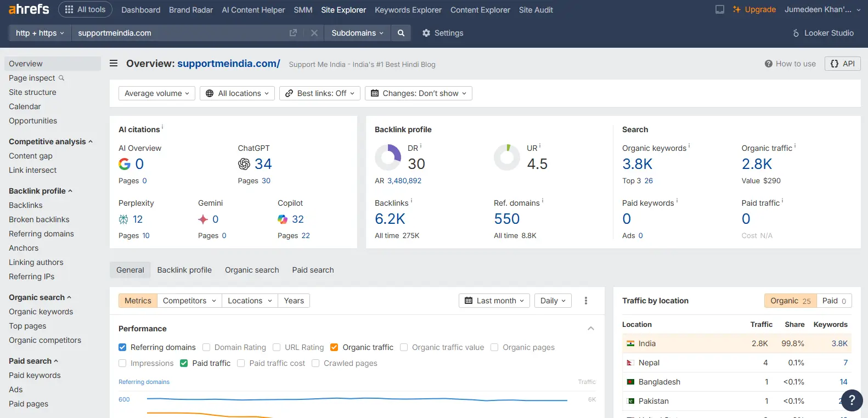Open Average volume dropdown

click(157, 93)
